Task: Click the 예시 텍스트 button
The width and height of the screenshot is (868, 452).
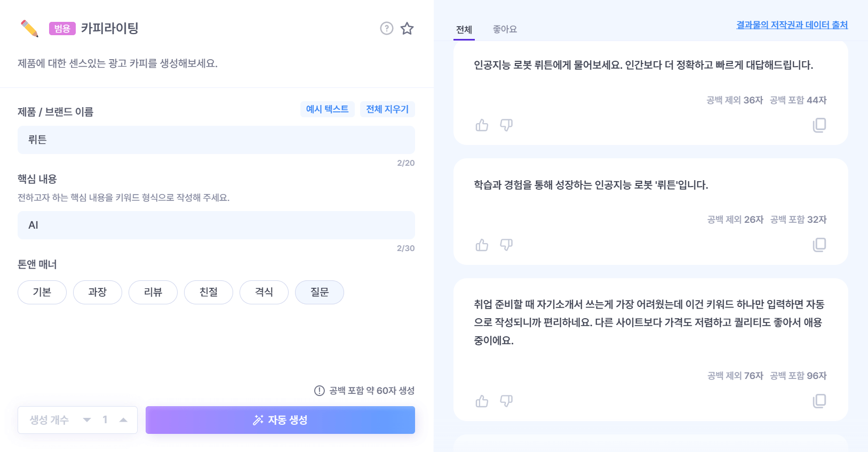Action: 328,109
